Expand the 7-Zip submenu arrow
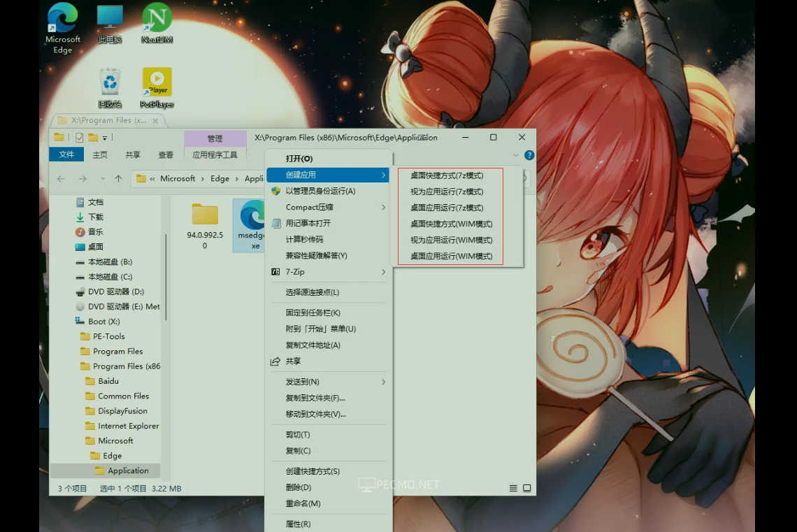 (x=383, y=272)
